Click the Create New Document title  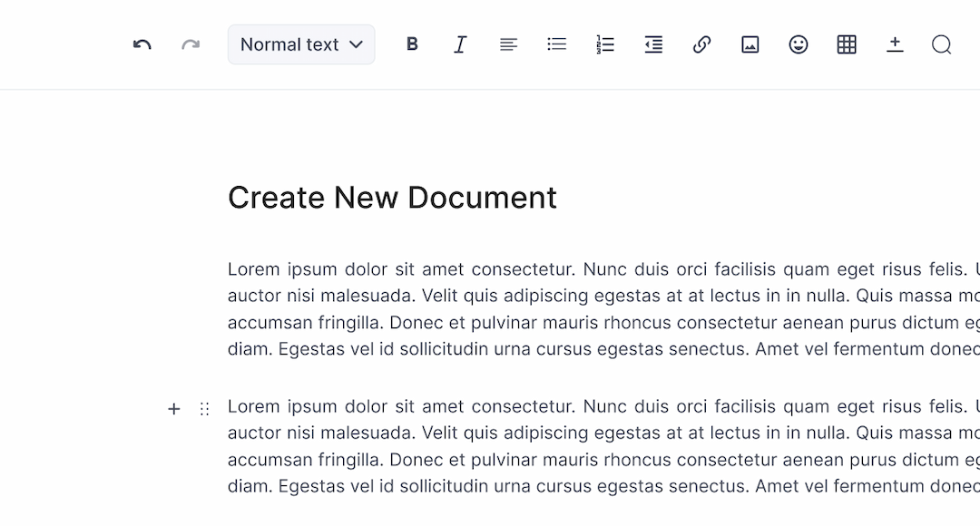[x=392, y=198]
